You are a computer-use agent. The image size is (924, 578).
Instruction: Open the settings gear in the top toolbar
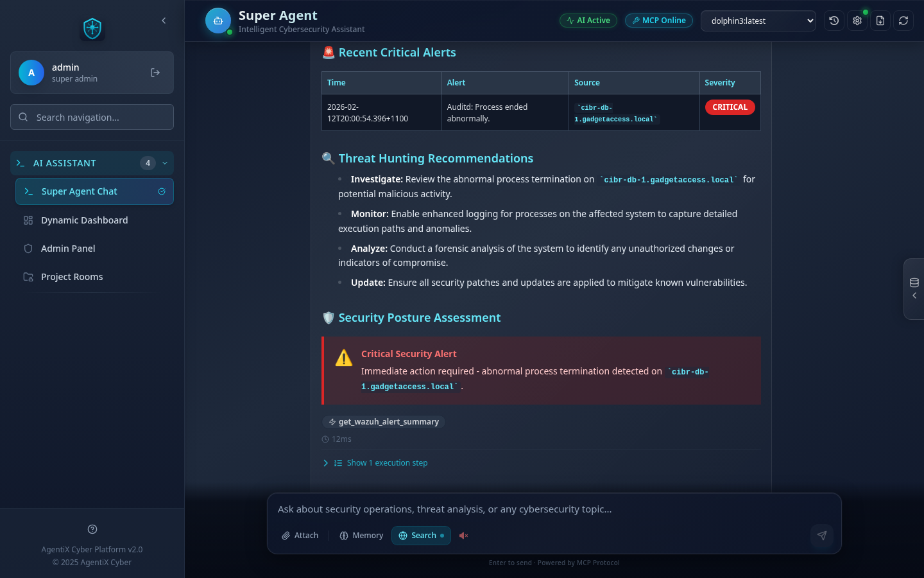click(x=857, y=21)
